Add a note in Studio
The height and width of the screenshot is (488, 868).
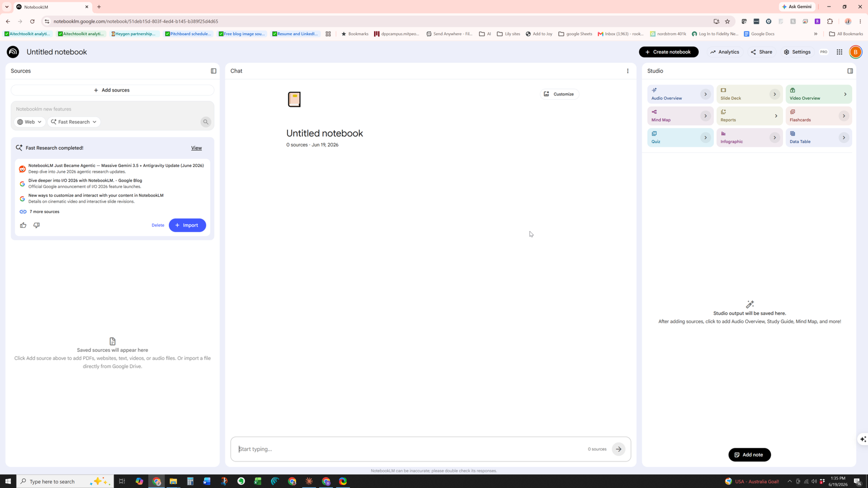pyautogui.click(x=749, y=455)
